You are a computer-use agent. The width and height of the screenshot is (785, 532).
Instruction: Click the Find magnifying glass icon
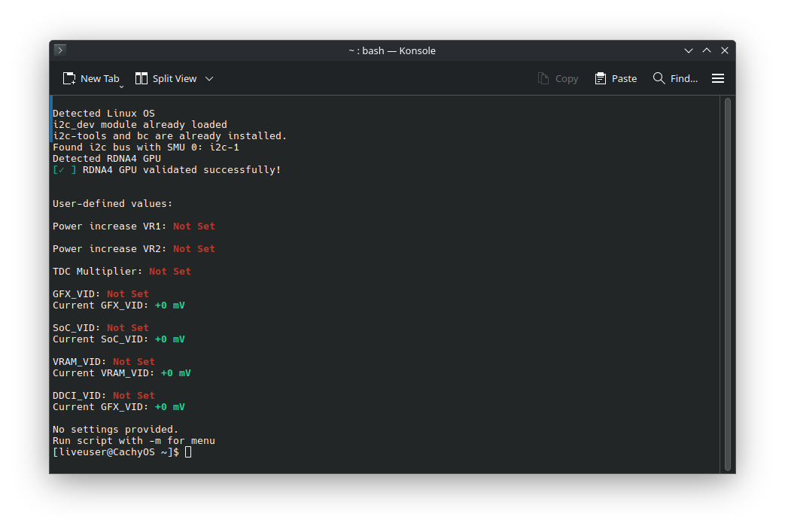tap(659, 78)
